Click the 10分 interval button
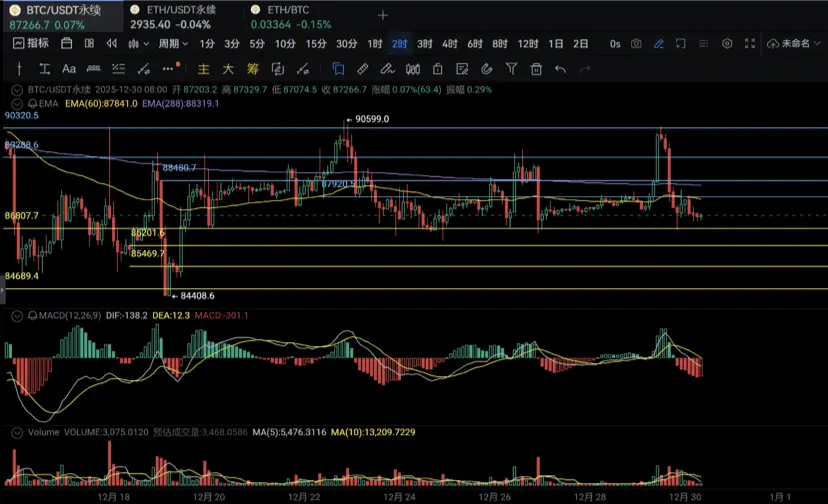The width and height of the screenshot is (828, 504). click(x=285, y=44)
